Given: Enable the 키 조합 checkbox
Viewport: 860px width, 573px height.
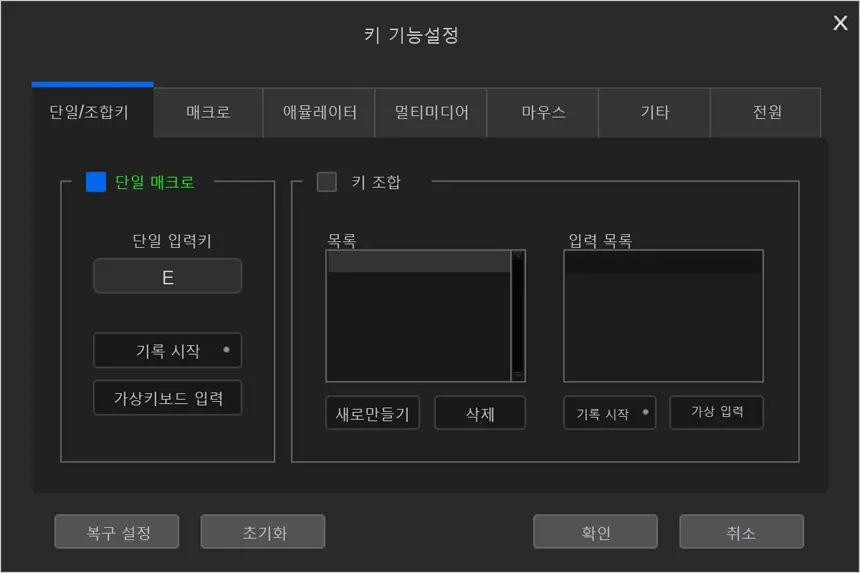Looking at the screenshot, I should point(327,182).
